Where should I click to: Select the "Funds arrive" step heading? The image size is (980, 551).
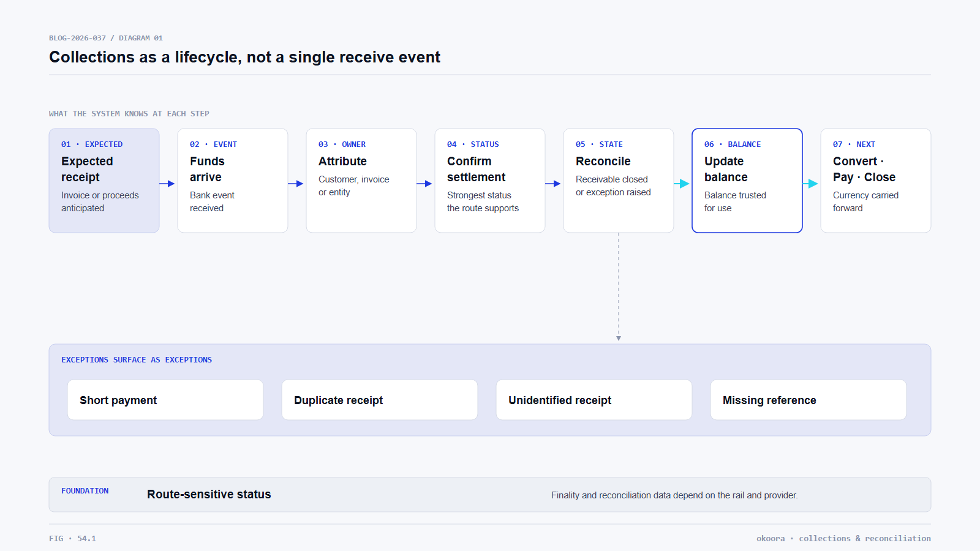[207, 169]
